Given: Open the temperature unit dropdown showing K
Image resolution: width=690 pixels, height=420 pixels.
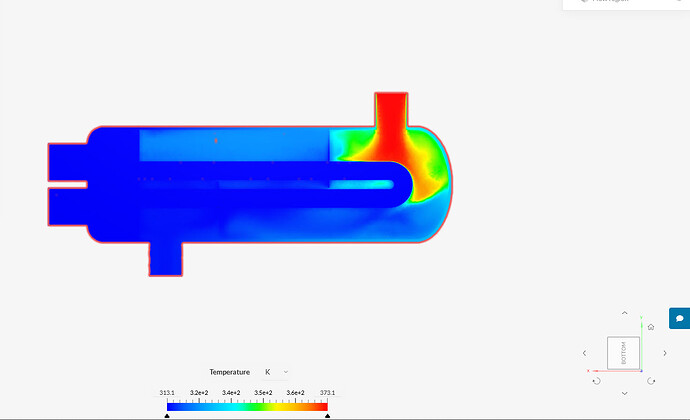Looking at the screenshot, I should pos(276,372).
